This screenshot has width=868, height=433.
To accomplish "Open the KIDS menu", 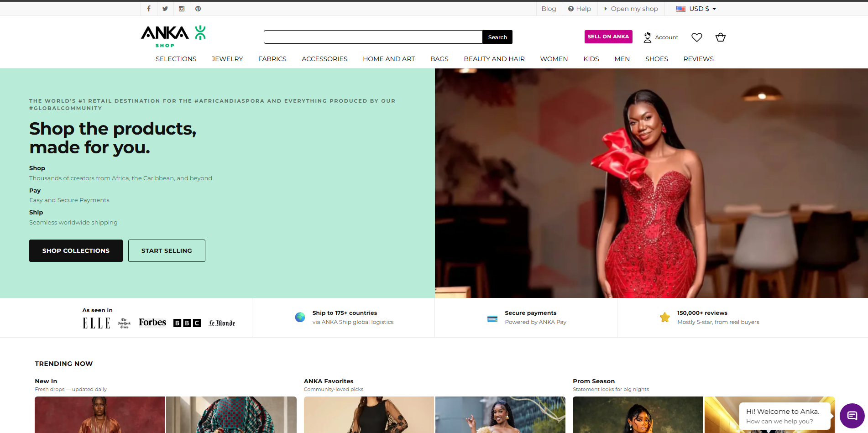I will [x=591, y=59].
